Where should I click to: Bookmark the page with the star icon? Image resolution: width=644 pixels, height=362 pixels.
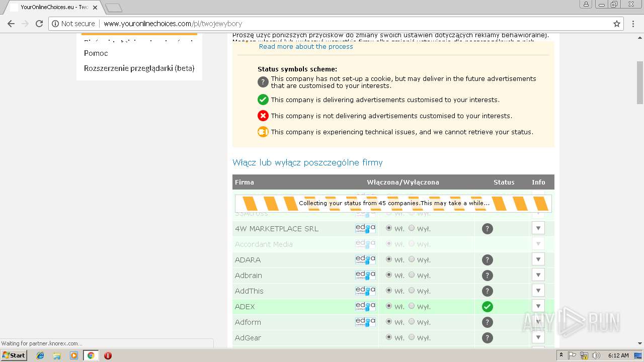pyautogui.click(x=617, y=24)
